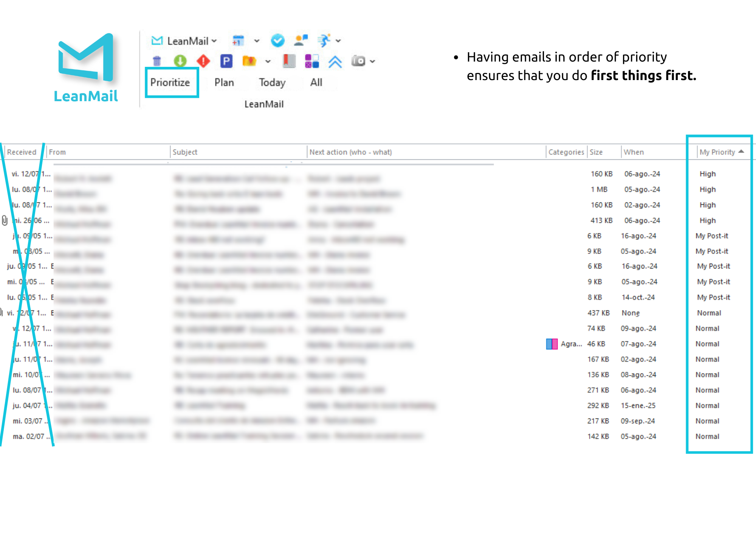The height and width of the screenshot is (534, 756).
Task: Click the red warning diamond icon
Action: [x=203, y=61]
